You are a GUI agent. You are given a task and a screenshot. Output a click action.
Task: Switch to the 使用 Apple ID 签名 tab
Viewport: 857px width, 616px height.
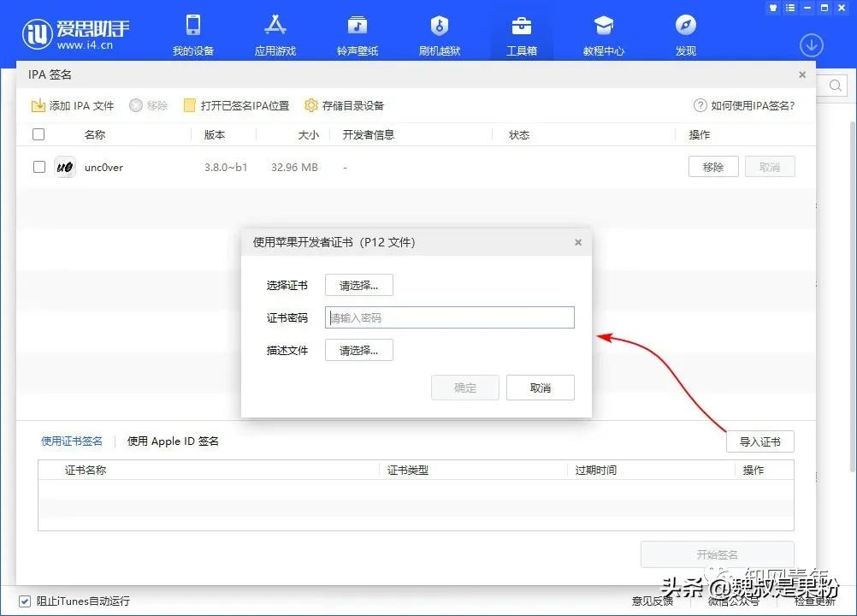click(x=172, y=441)
